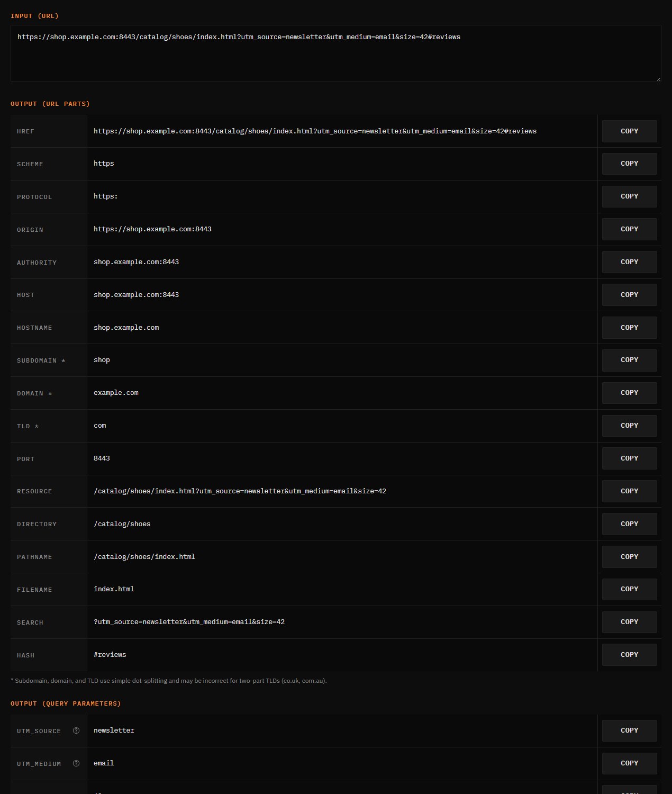Copy the HREF value
Screen dimensions: 672x794
[x=629, y=131]
